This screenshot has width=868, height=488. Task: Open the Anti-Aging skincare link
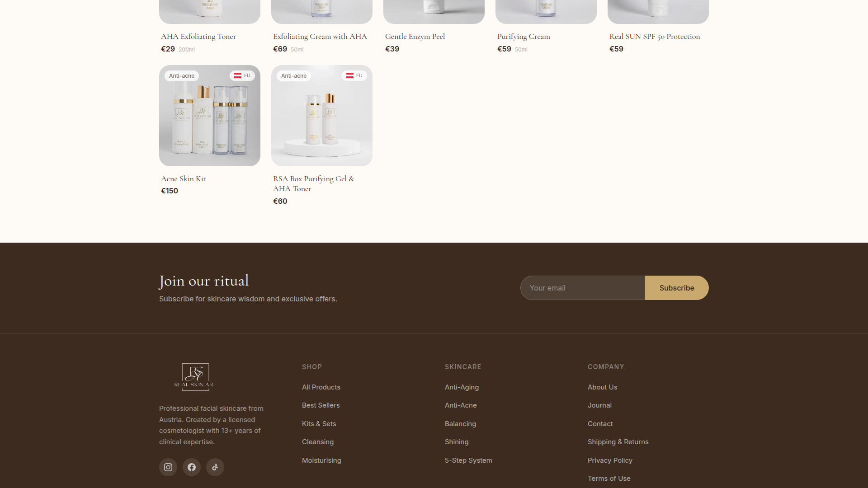pyautogui.click(x=462, y=387)
